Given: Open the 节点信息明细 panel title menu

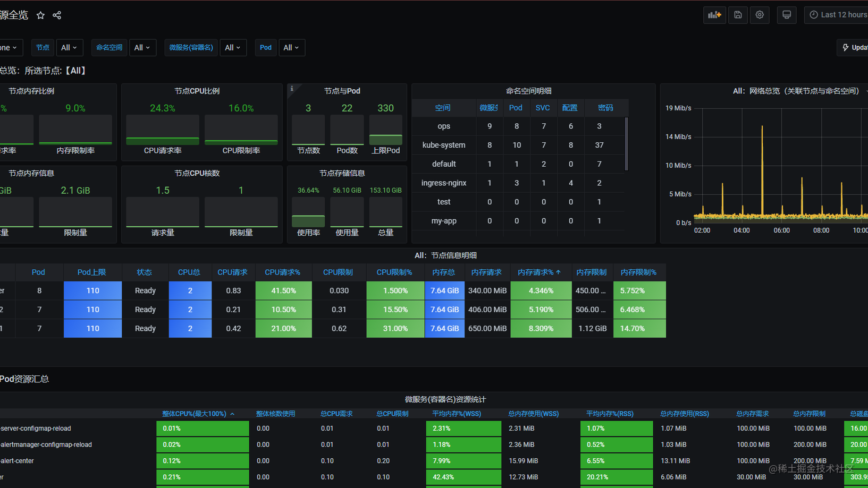Looking at the screenshot, I should 445,255.
